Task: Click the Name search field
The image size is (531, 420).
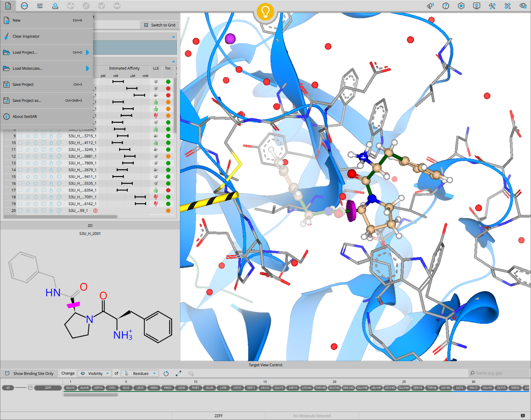Action: [x=498, y=373]
